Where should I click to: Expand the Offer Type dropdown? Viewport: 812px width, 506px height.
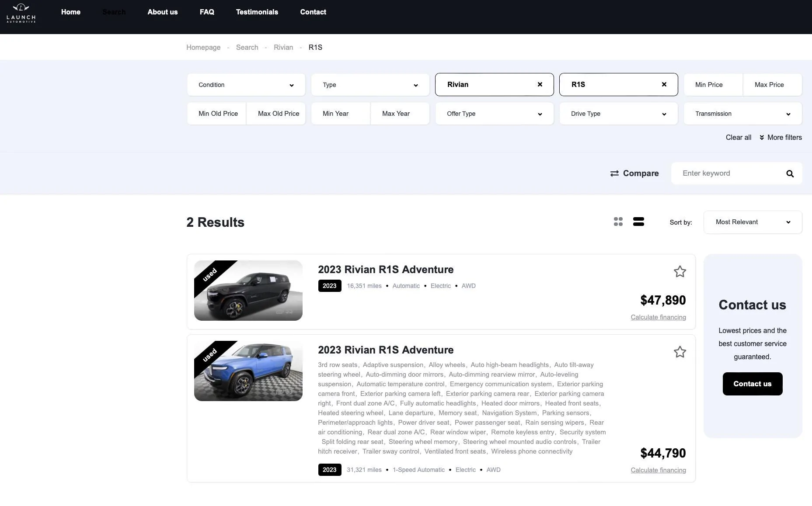click(495, 114)
